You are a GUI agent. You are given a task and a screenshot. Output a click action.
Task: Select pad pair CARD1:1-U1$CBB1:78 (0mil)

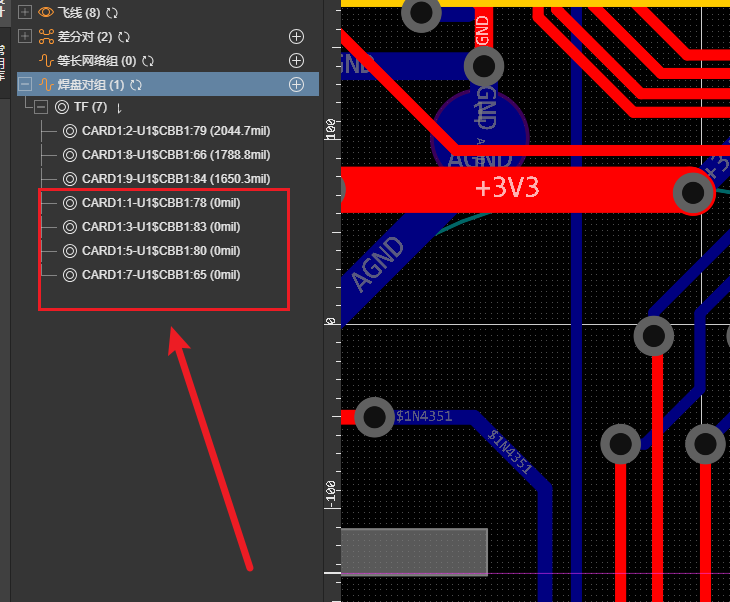coord(160,203)
